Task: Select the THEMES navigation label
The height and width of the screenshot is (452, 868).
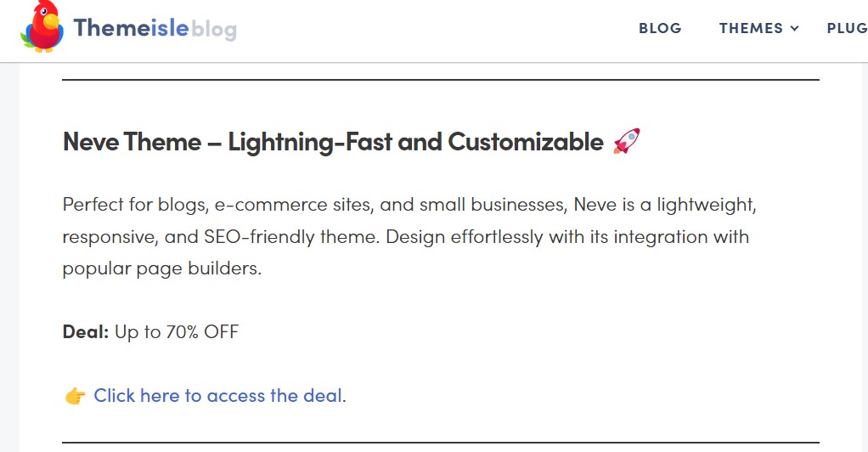Action: (751, 28)
